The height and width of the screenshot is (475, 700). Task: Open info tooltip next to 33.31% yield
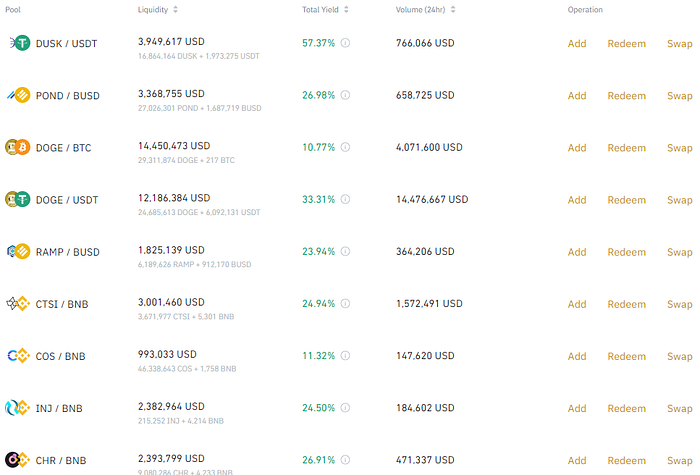[345, 199]
